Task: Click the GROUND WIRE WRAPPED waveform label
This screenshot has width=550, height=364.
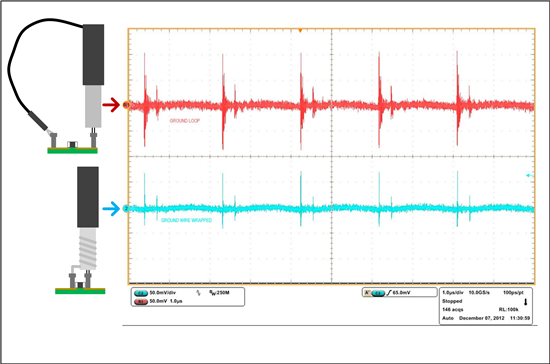Action: pos(186,220)
